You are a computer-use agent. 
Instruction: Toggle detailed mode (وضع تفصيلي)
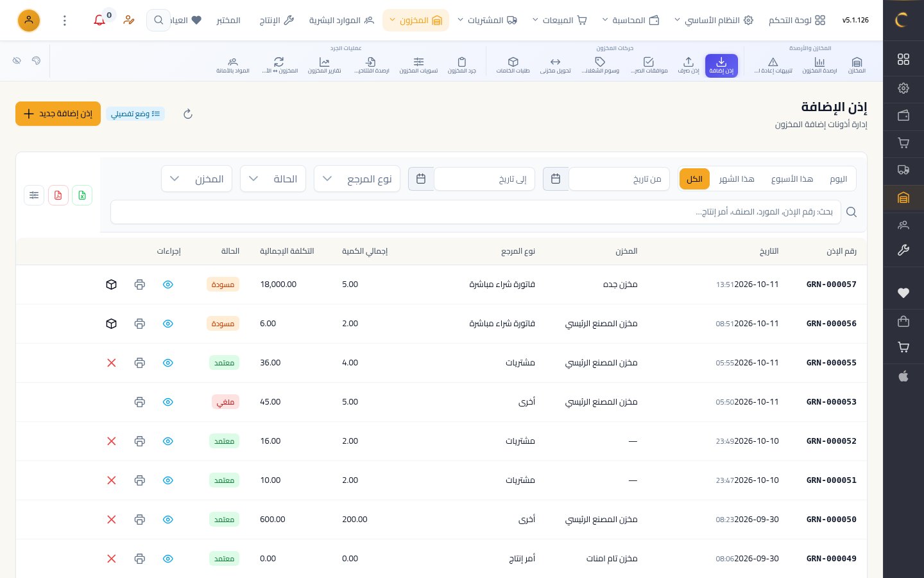[135, 114]
